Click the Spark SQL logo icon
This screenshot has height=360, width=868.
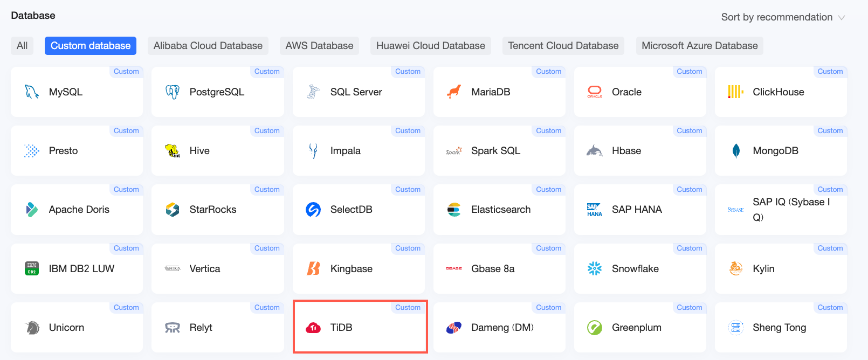[x=454, y=151]
